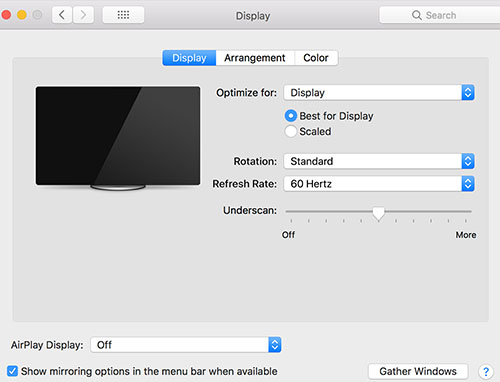
Task: Switch to the Color tab
Action: click(x=316, y=58)
